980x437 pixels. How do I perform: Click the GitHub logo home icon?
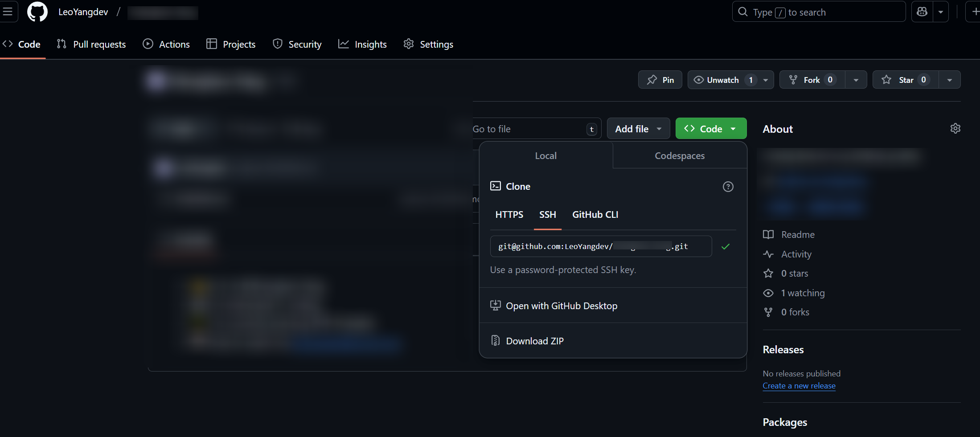click(37, 12)
